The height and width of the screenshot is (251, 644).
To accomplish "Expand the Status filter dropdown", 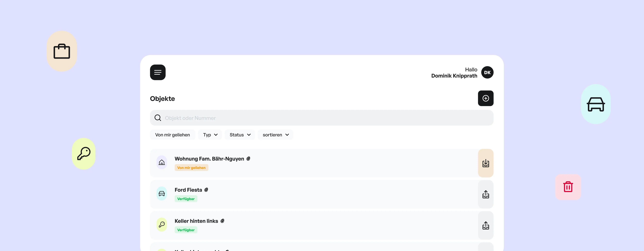I will [240, 135].
